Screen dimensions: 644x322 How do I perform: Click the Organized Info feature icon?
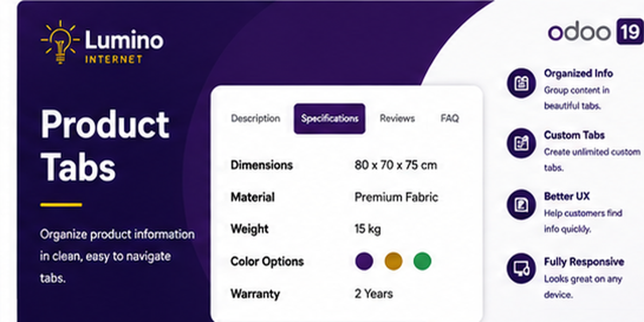tap(522, 83)
